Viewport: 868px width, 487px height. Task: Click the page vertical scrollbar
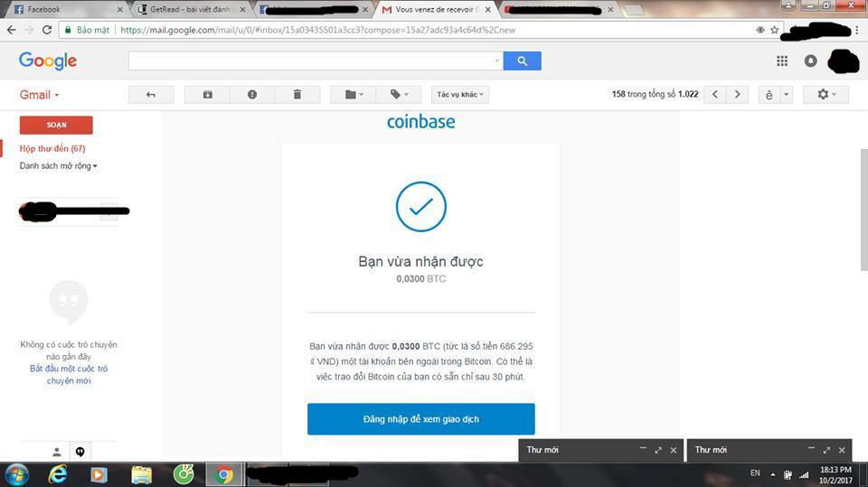(863, 211)
